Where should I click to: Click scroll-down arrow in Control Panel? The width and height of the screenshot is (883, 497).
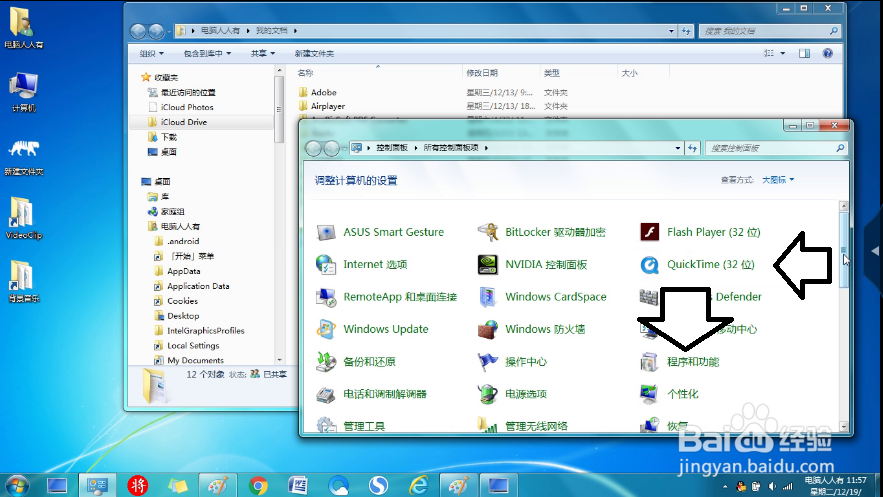tap(844, 427)
